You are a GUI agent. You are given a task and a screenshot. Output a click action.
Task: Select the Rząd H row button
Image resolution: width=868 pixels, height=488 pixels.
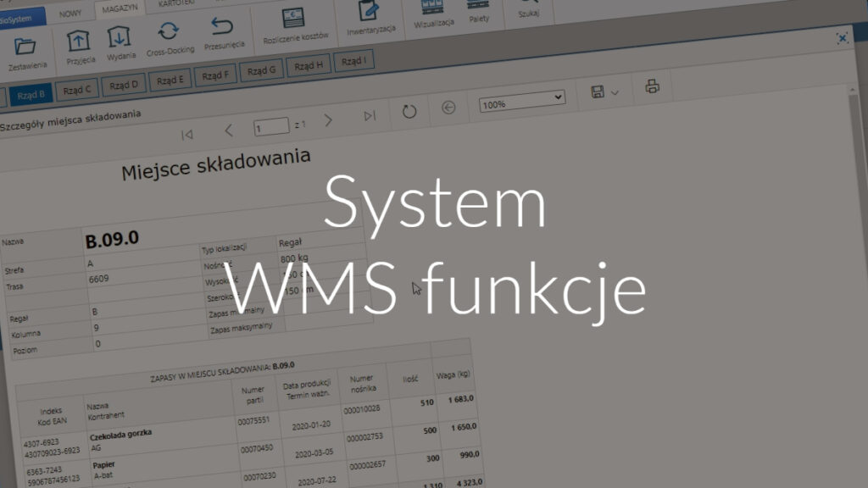tap(308, 66)
